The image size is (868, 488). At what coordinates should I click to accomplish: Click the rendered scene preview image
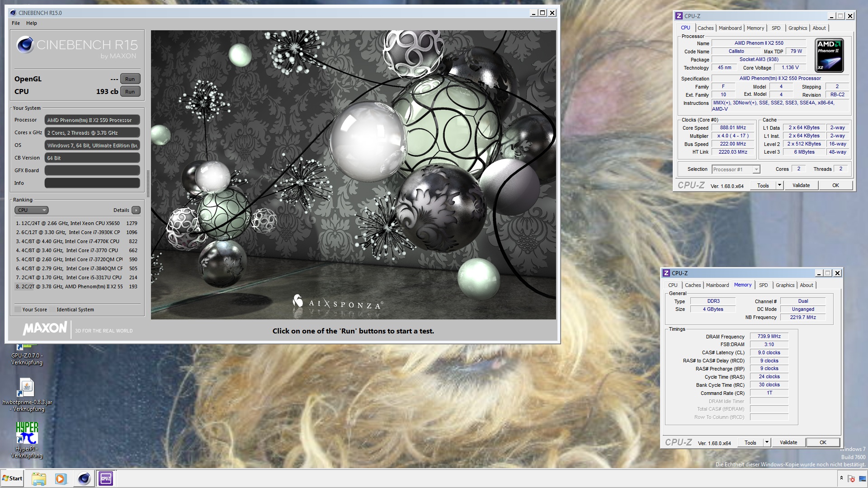click(x=353, y=175)
